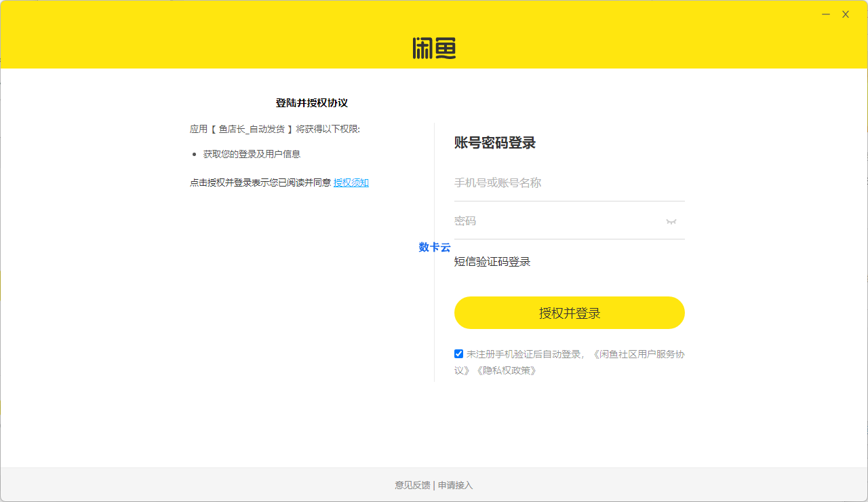Switch to 短信验证码登录 mode
This screenshot has height=502, width=868.
[x=492, y=262]
